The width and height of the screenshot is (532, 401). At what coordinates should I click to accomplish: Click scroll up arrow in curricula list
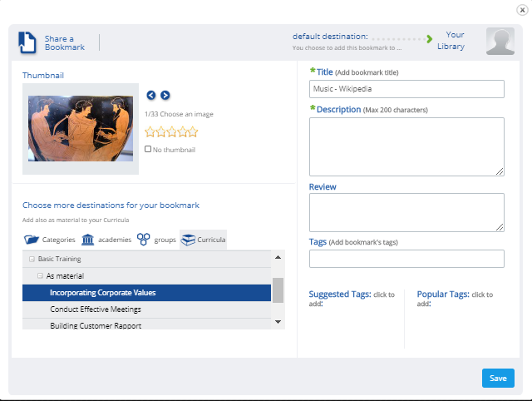[x=278, y=257]
